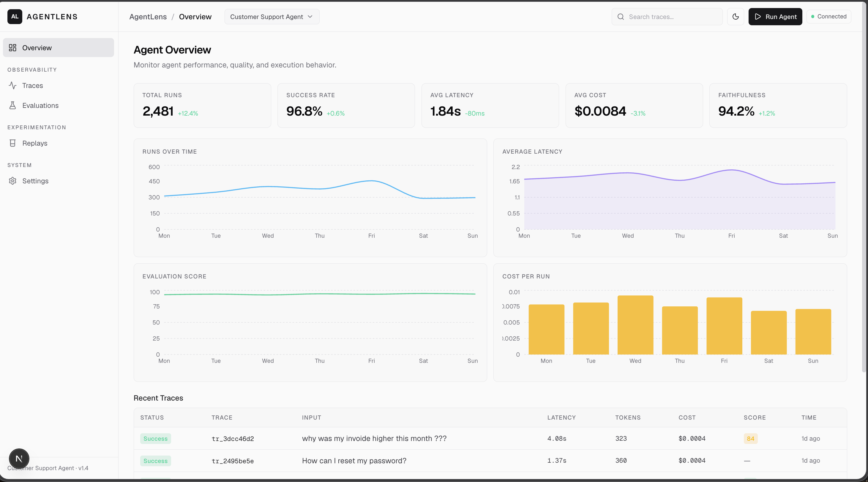Click the Traces activity icon
The width and height of the screenshot is (868, 482).
[13, 85]
